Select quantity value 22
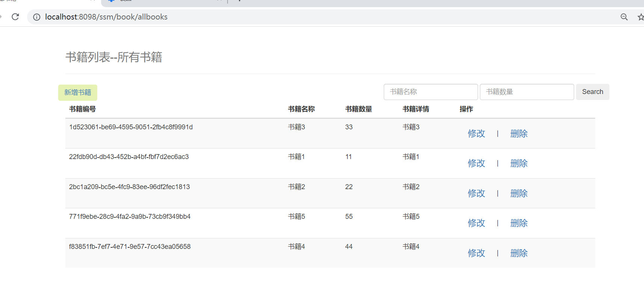The height and width of the screenshot is (291, 644). point(349,187)
